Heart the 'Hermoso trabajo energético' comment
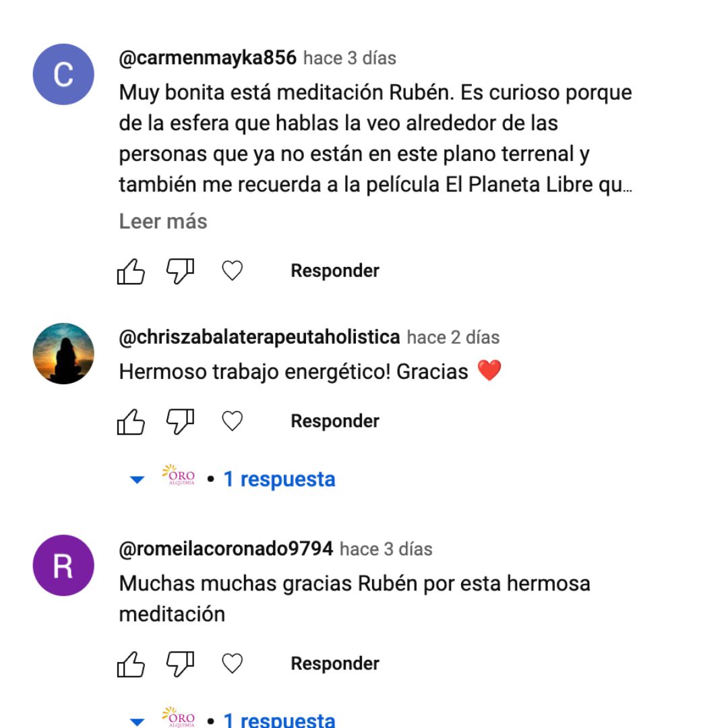728x728 pixels. [232, 421]
